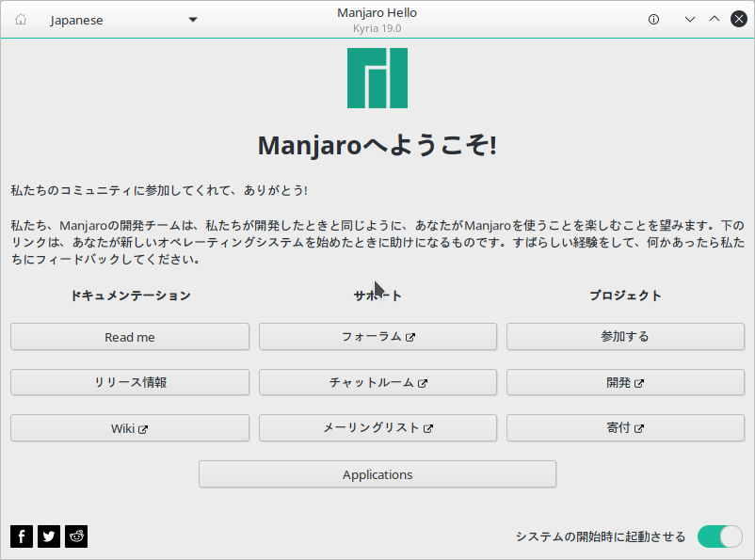Click the システムの開始時に起動させる label
Viewport: 755px width, 560px height.
(x=601, y=536)
